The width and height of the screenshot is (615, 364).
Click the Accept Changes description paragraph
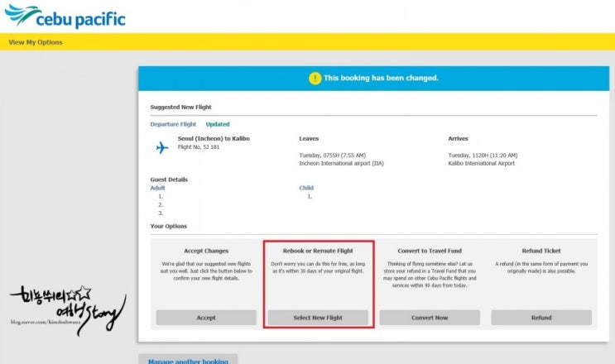click(206, 271)
